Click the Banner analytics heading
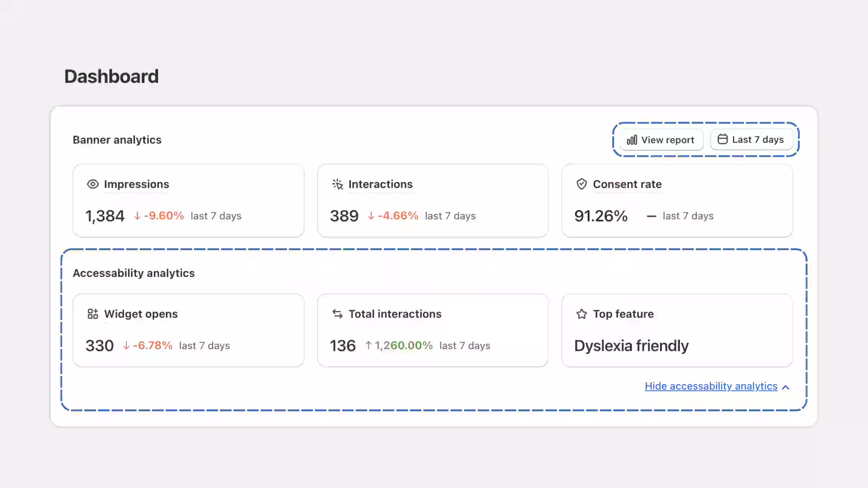The width and height of the screenshot is (868, 488). tap(117, 140)
